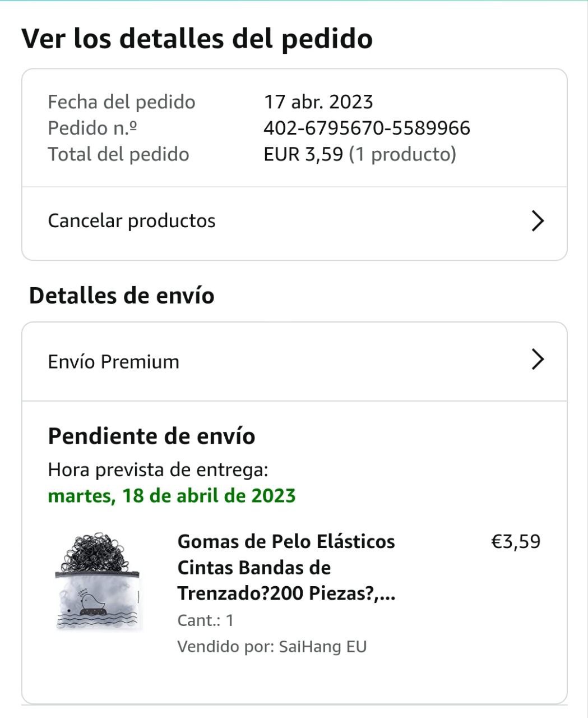Expand the Cancelar productos chevron arrow
The height and width of the screenshot is (718, 588).
(x=537, y=221)
